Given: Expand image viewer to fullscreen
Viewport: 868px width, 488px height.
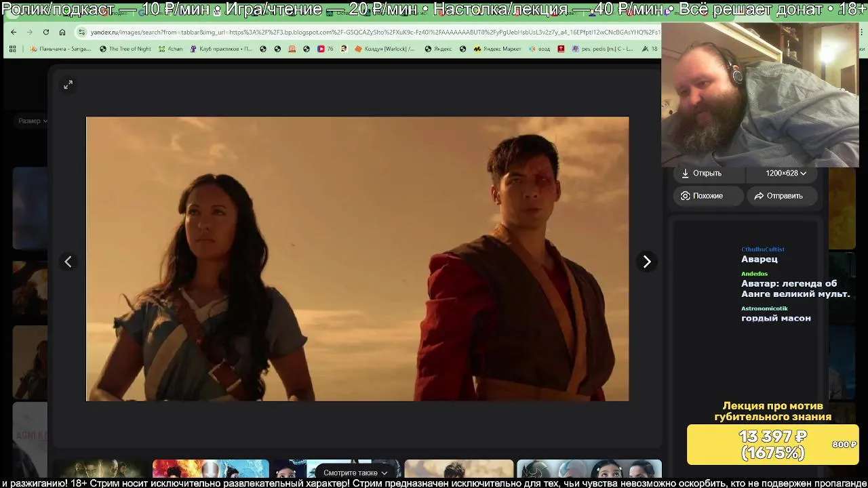Looking at the screenshot, I should tap(68, 85).
